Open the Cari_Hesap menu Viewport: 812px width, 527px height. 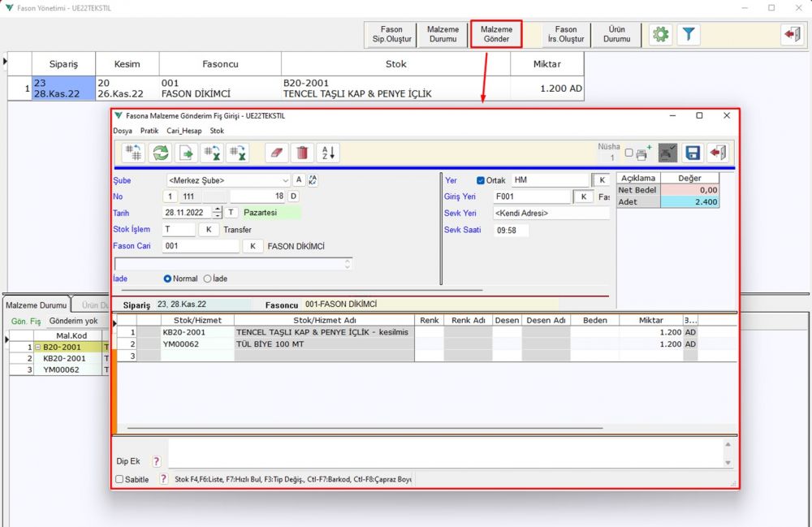[184, 130]
